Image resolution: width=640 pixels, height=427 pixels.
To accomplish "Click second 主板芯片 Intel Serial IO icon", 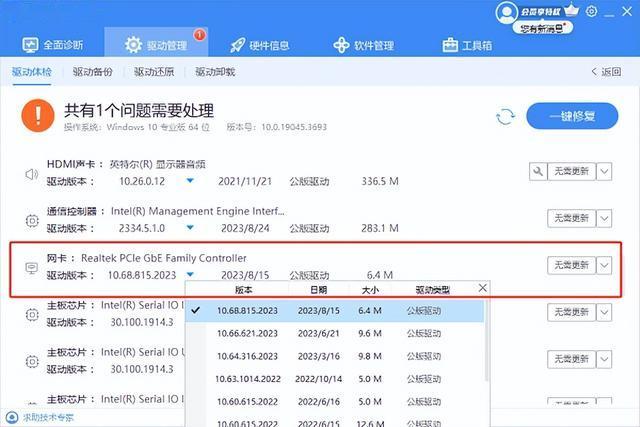I will (32, 362).
